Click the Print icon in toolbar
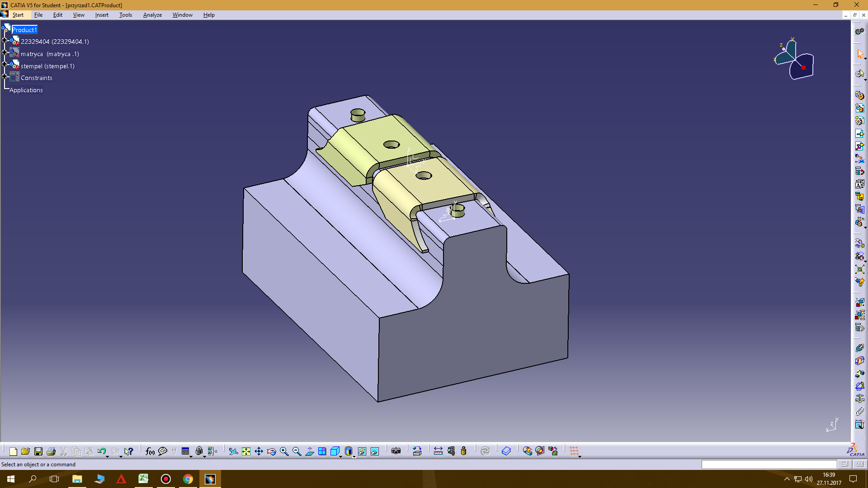Image resolution: width=868 pixels, height=488 pixels. click(x=51, y=451)
